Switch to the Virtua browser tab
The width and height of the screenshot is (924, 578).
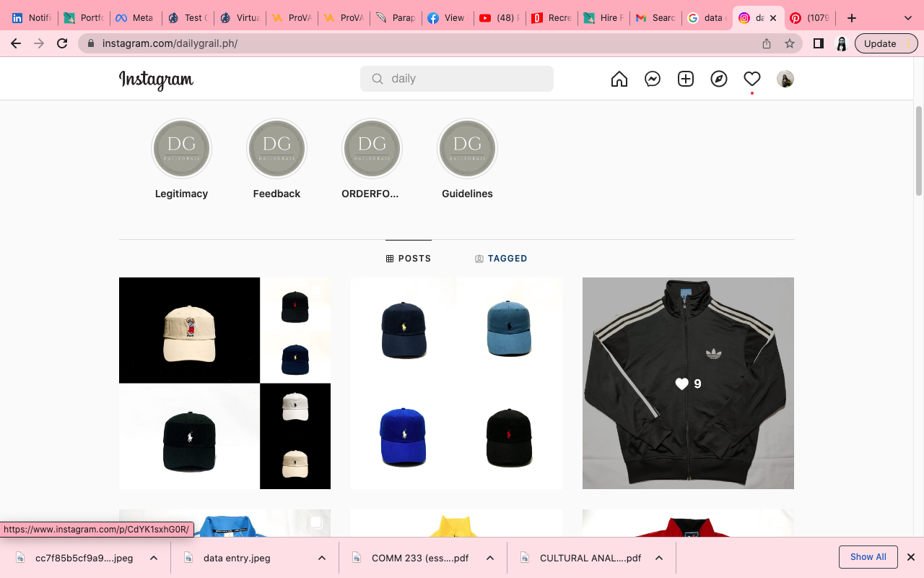pyautogui.click(x=239, y=18)
